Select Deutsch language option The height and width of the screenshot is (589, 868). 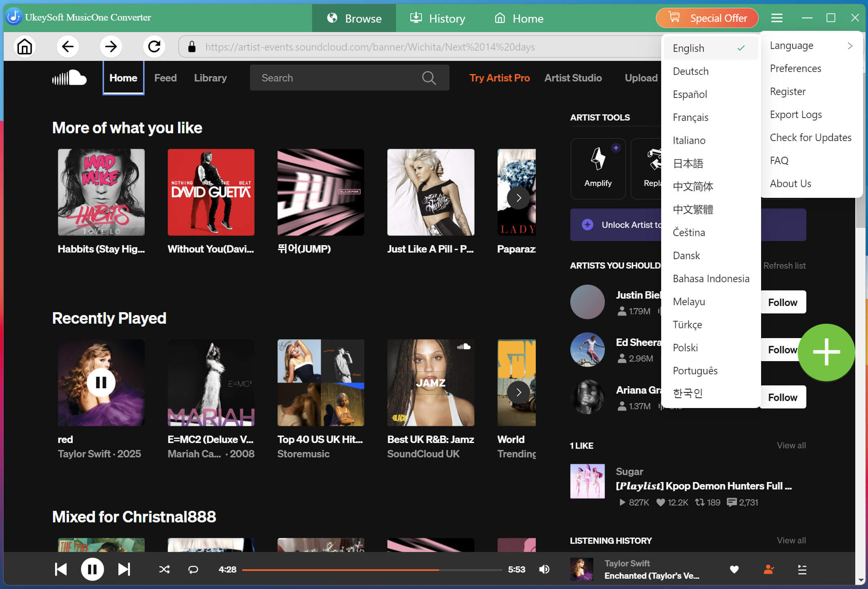tap(711, 71)
